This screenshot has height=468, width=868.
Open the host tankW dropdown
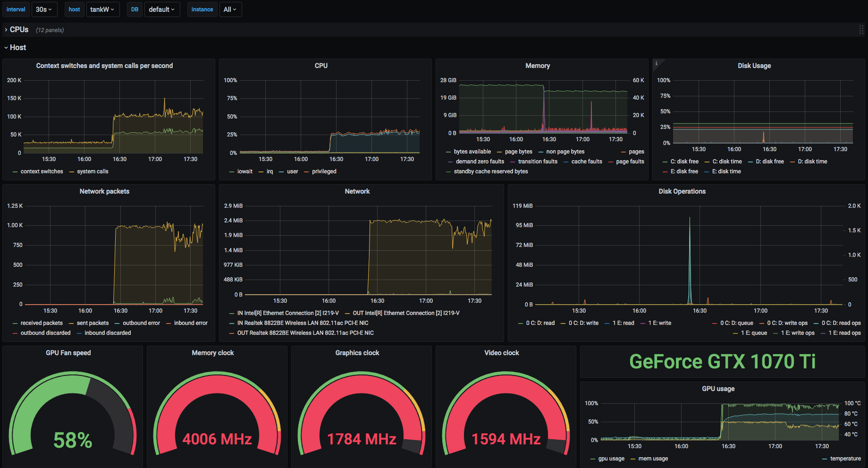tap(102, 9)
